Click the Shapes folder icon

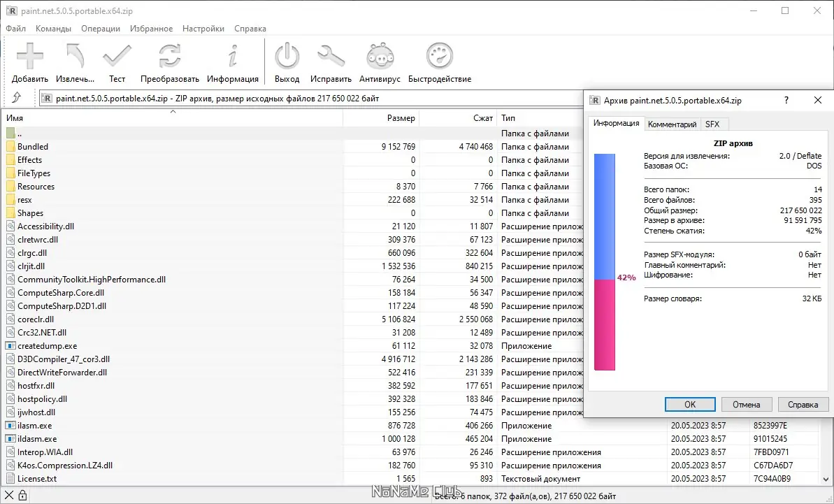[10, 213]
